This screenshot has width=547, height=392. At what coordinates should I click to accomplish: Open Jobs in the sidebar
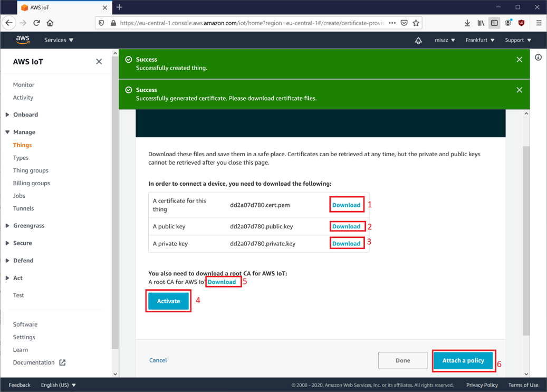click(x=19, y=196)
